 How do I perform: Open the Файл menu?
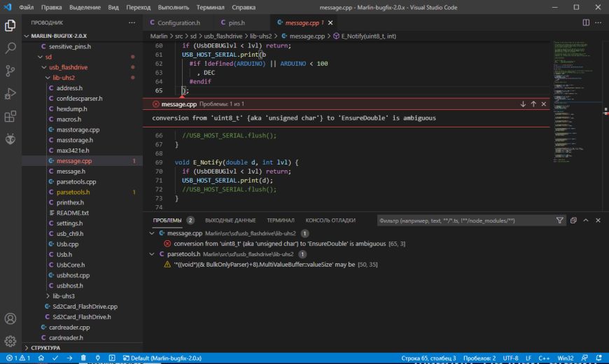27,8
